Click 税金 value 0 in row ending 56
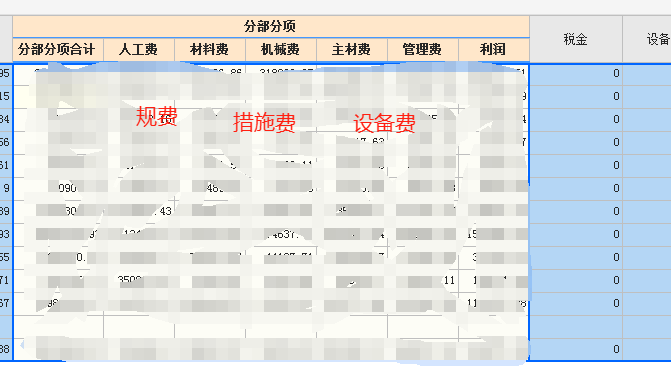671x386 pixels. pyautogui.click(x=576, y=143)
